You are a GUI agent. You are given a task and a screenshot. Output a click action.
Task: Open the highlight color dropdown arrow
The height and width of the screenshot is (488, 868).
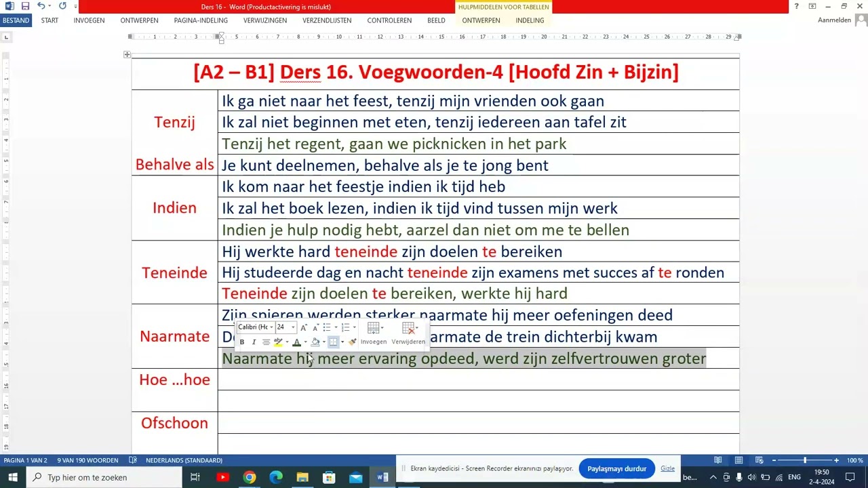click(287, 342)
